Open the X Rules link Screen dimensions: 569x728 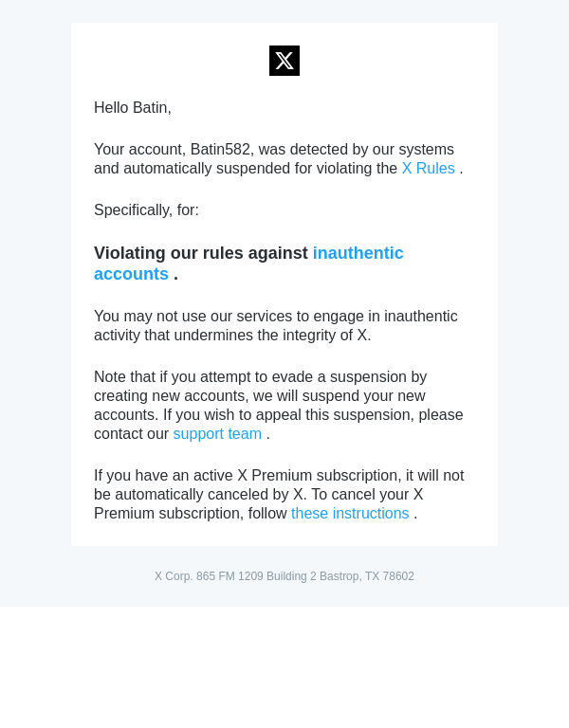428,169
